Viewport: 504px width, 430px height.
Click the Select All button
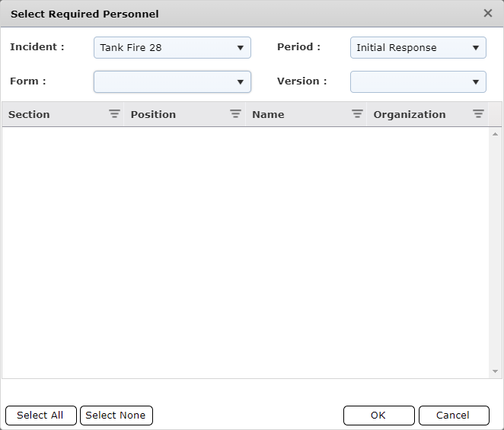41,416
